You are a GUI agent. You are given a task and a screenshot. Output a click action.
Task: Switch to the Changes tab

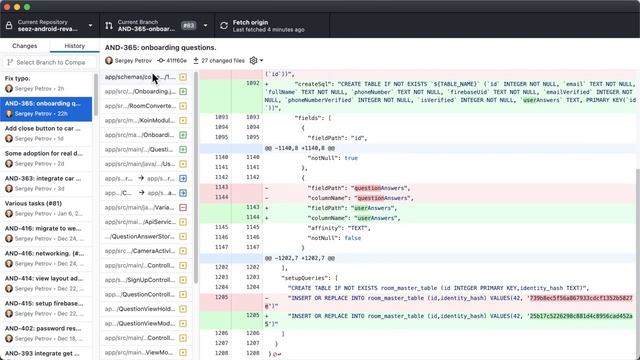tap(24, 46)
